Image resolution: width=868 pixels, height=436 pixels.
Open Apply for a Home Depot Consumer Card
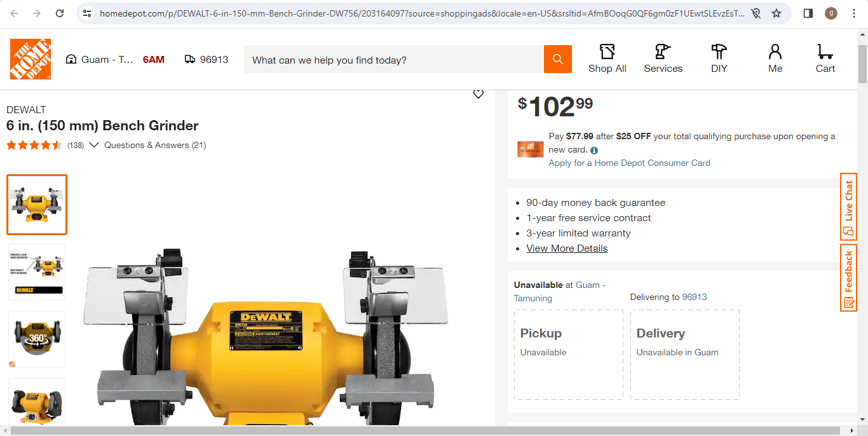(629, 163)
